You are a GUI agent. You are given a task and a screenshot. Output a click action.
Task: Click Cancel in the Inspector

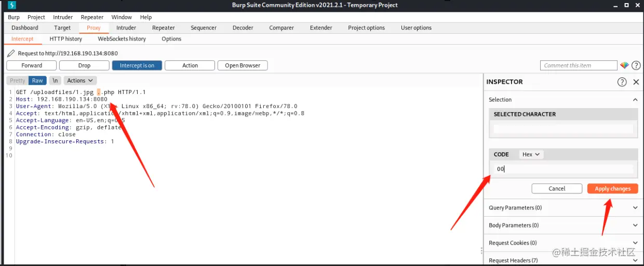click(557, 189)
